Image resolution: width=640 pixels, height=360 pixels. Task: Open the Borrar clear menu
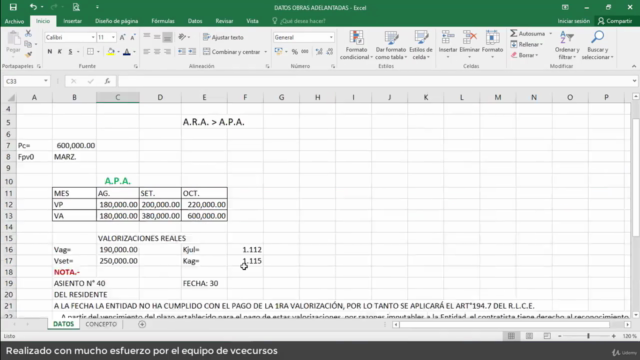click(x=524, y=55)
